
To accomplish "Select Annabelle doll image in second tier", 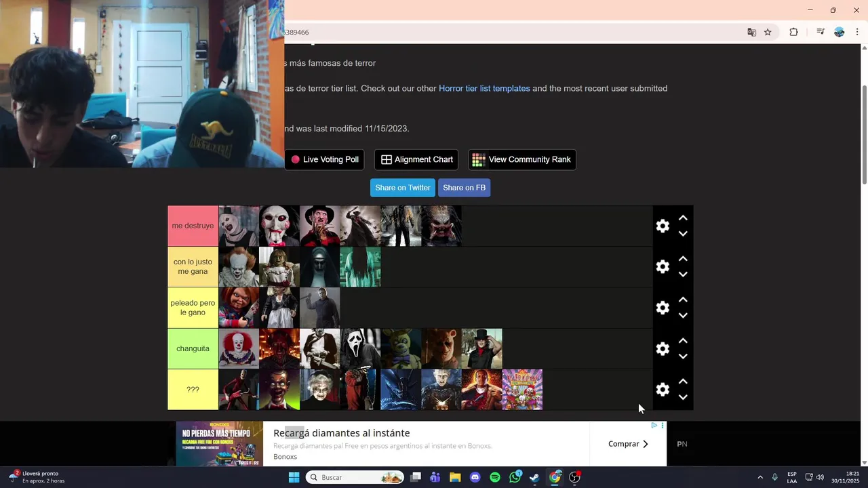I will 279,266.
